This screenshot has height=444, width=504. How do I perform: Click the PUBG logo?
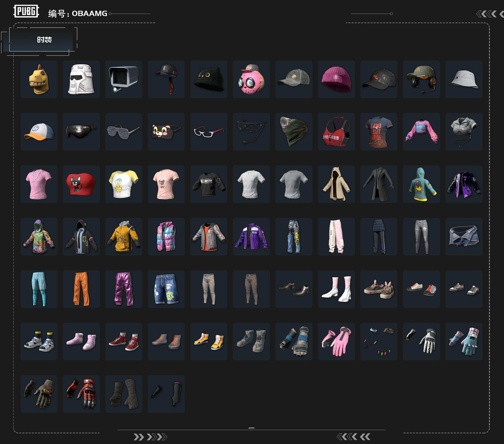pos(26,11)
